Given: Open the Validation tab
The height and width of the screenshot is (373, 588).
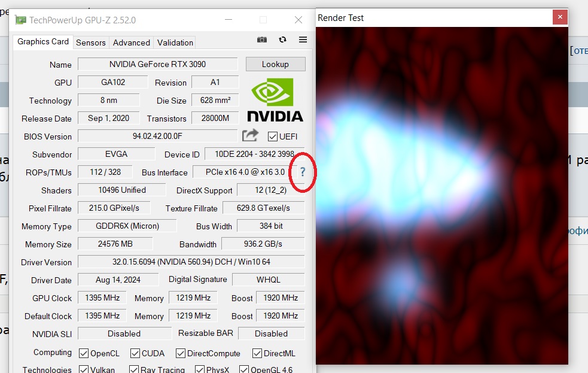Looking at the screenshot, I should point(175,43).
